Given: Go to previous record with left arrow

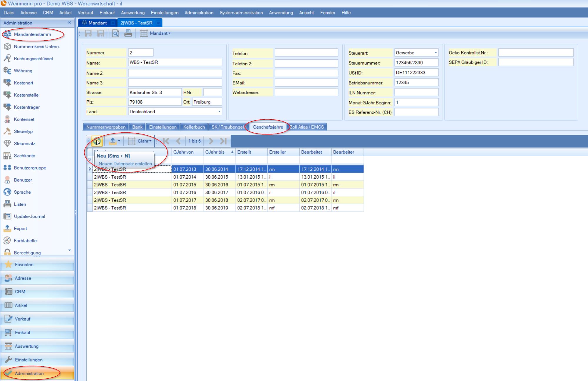Looking at the screenshot, I should tap(178, 141).
